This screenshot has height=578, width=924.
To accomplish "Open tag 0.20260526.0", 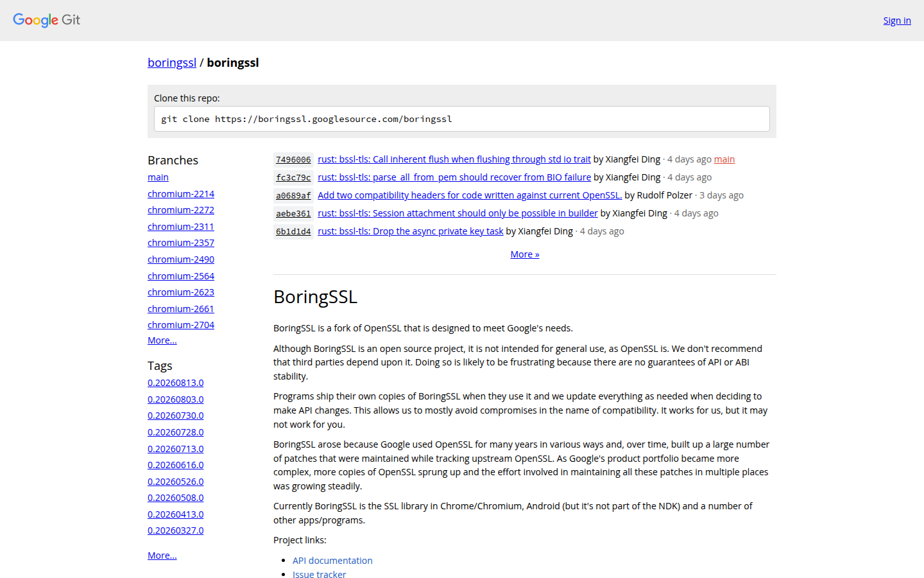I will (176, 482).
